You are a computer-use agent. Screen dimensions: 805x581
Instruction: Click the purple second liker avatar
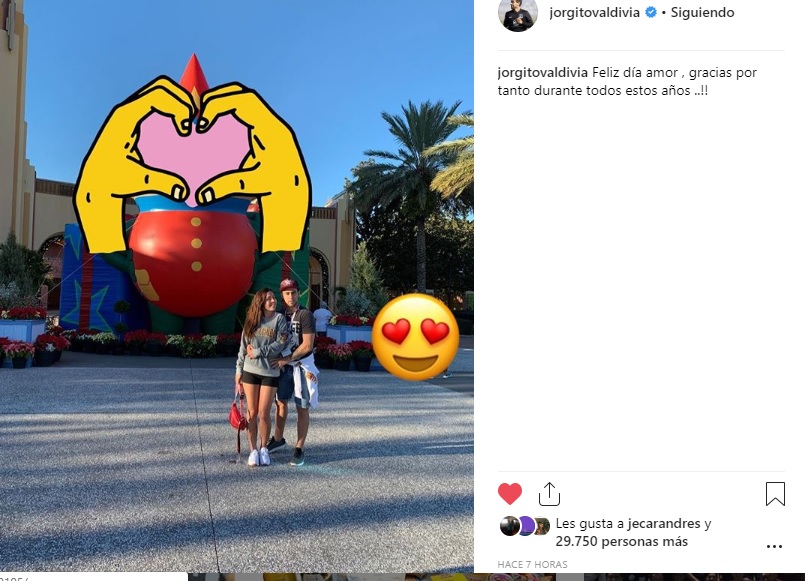526,526
